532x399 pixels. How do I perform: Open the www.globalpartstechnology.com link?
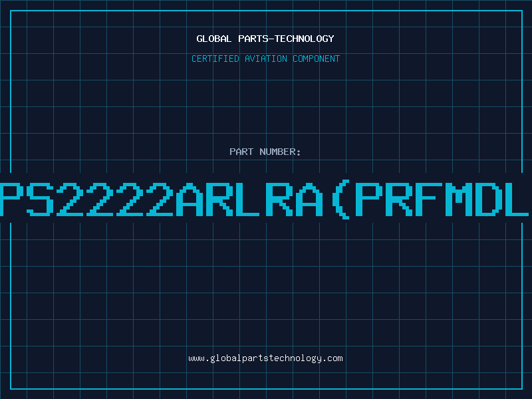tap(265, 358)
